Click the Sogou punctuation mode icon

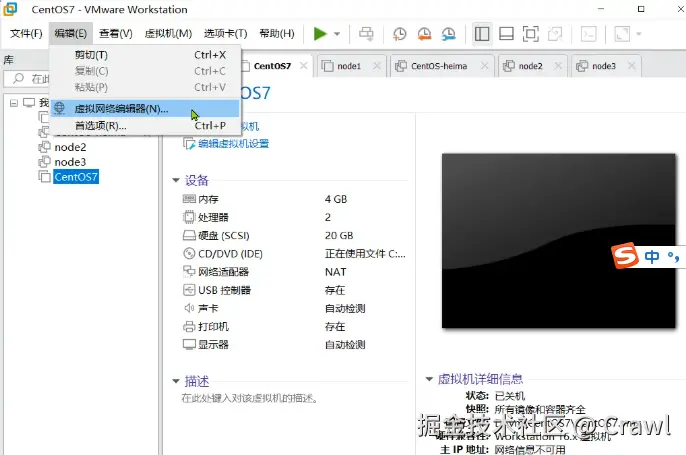[674, 257]
